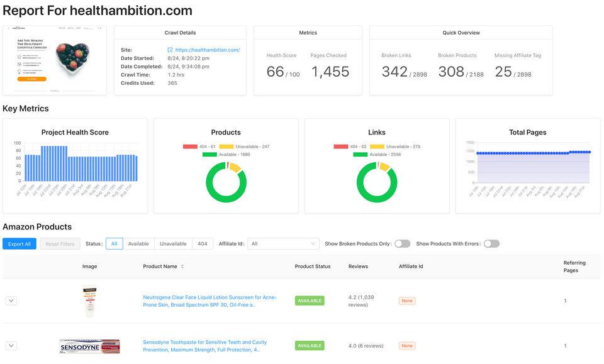
Task: Sort by Product Name column arrows
Action: [x=182, y=267]
